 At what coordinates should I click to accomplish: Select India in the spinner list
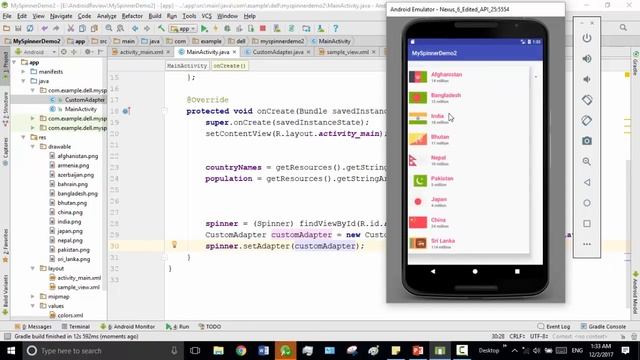pos(469,118)
